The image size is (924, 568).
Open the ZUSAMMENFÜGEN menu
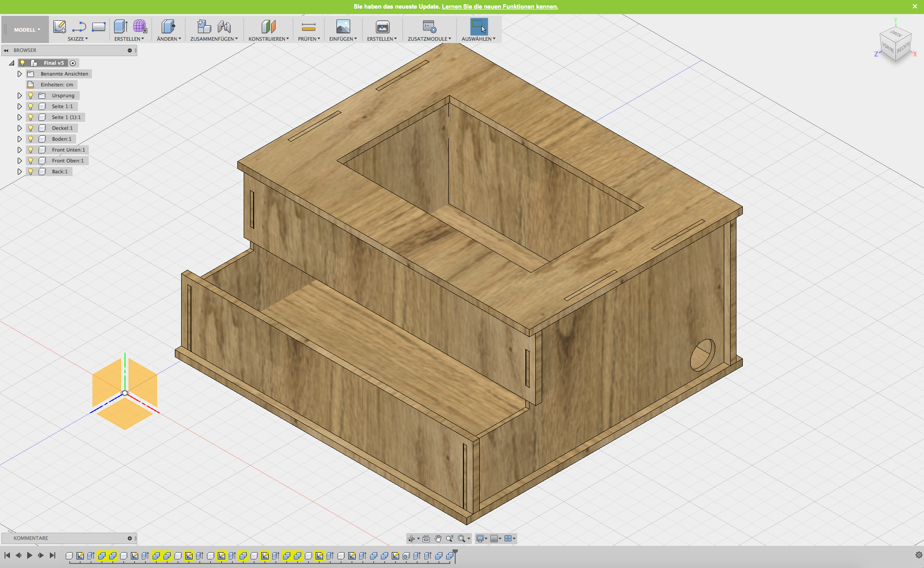[214, 39]
